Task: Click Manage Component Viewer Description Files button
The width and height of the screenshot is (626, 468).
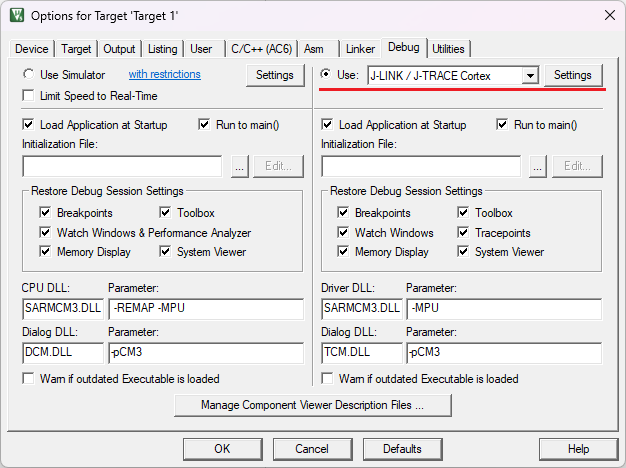Action: click(x=312, y=405)
